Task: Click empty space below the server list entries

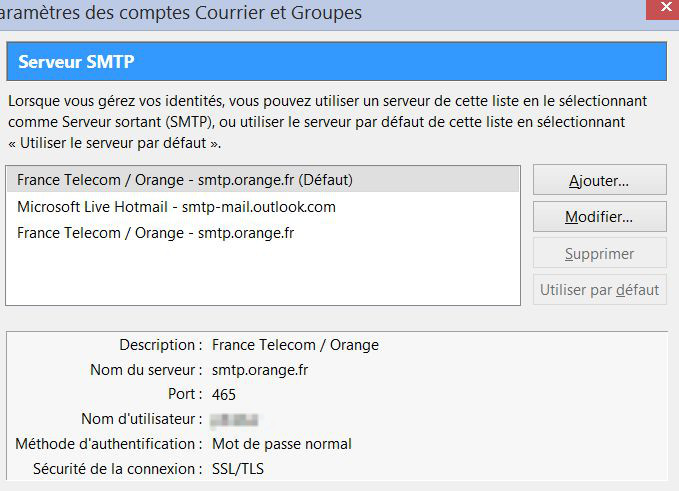Action: point(262,274)
